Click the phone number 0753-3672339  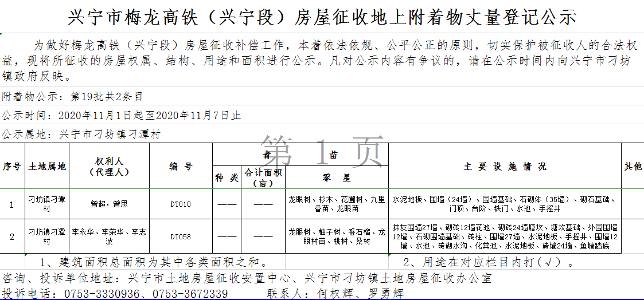tap(190, 294)
